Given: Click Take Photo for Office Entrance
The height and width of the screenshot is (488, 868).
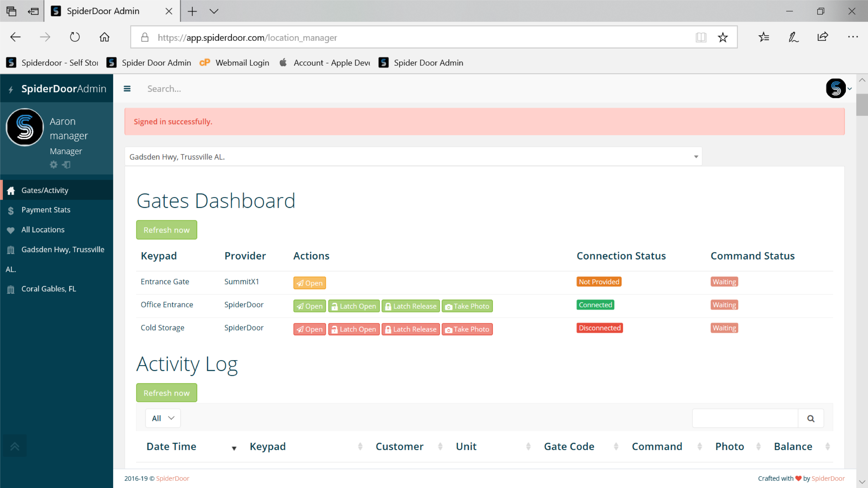Looking at the screenshot, I should (467, 306).
